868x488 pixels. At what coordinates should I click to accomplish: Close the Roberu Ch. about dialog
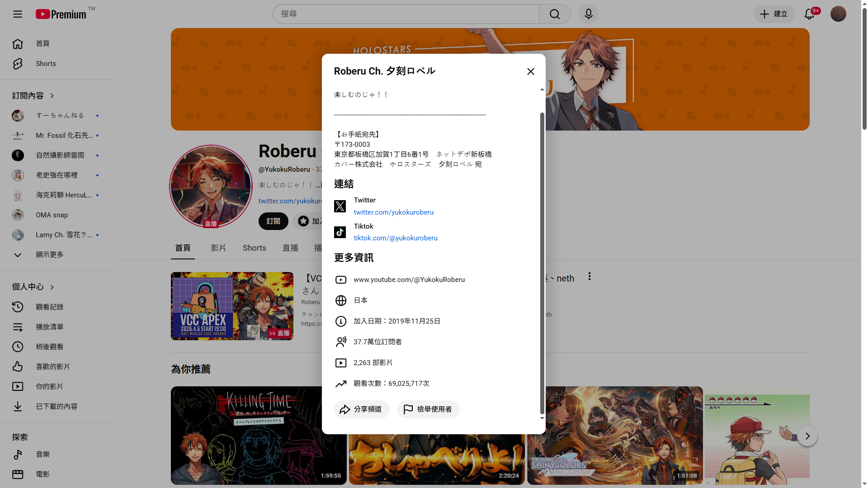[531, 71]
